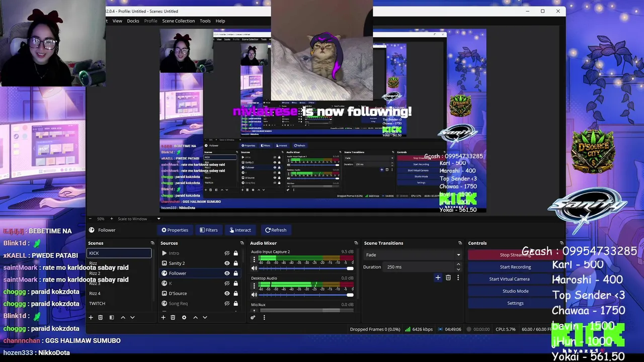Click the Interact button

pos(240,230)
